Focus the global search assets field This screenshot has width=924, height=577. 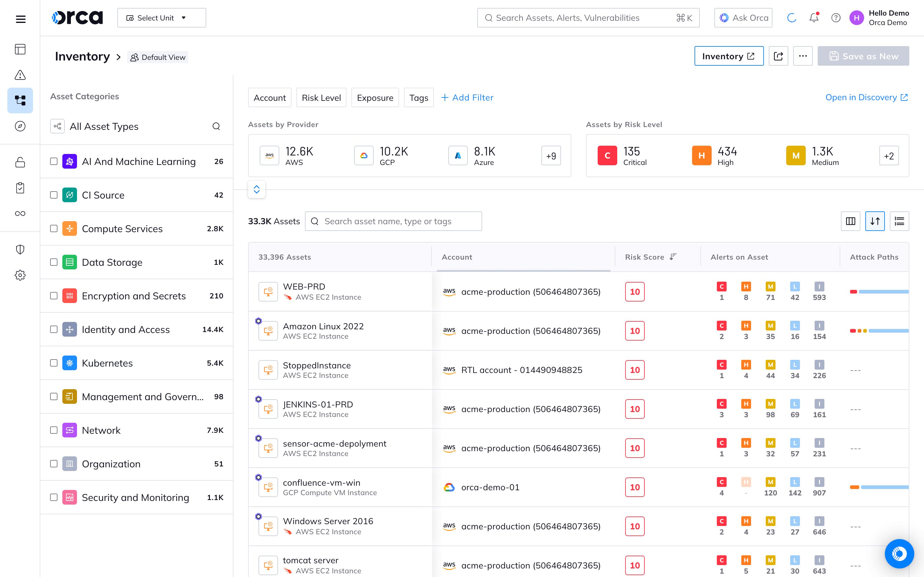click(588, 17)
